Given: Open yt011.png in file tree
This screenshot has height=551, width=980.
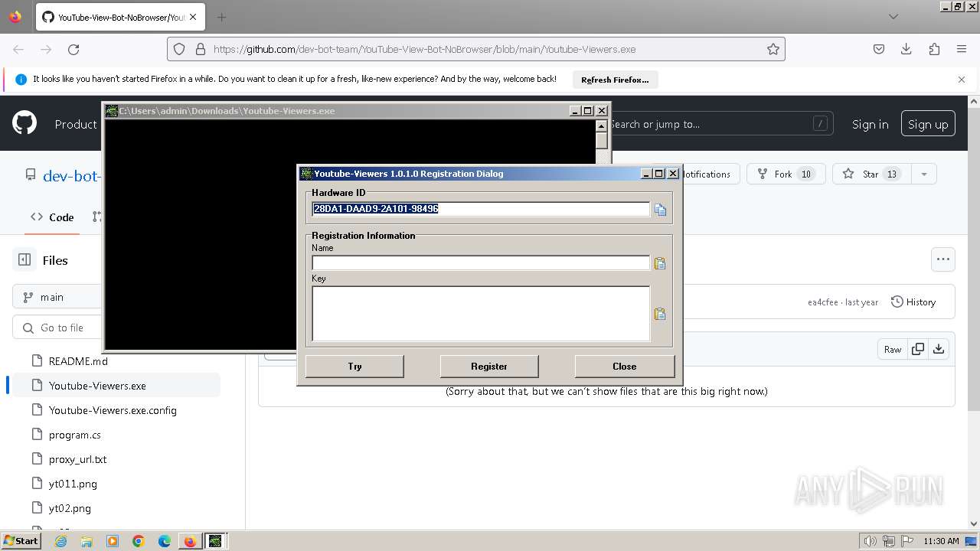Looking at the screenshot, I should pos(73,484).
